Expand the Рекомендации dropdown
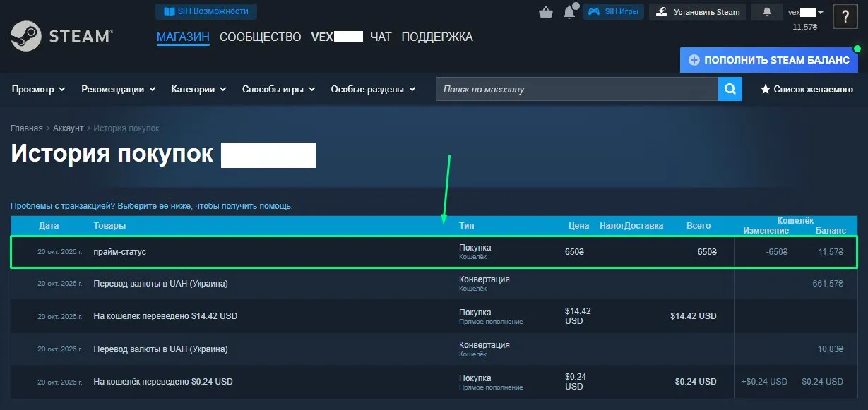The width and height of the screenshot is (868, 410). [119, 90]
